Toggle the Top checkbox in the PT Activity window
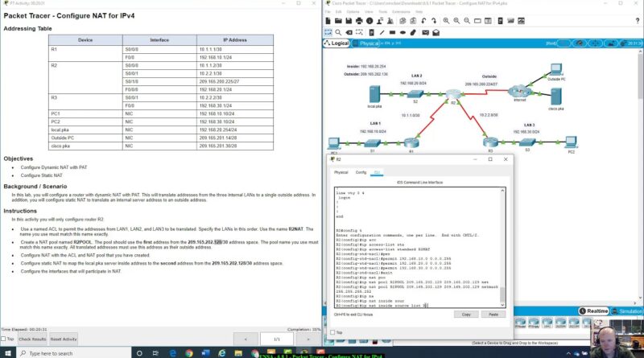This screenshot has width=644, height=358. [x=3, y=339]
